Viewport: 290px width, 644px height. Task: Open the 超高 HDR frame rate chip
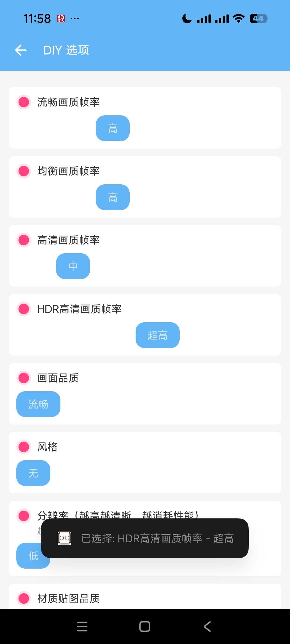[x=158, y=335]
